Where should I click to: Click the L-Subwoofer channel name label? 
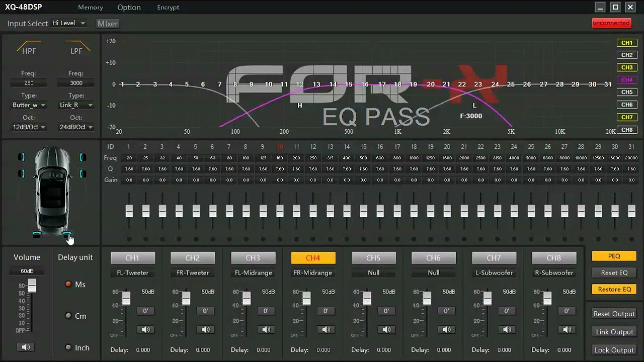(x=494, y=273)
